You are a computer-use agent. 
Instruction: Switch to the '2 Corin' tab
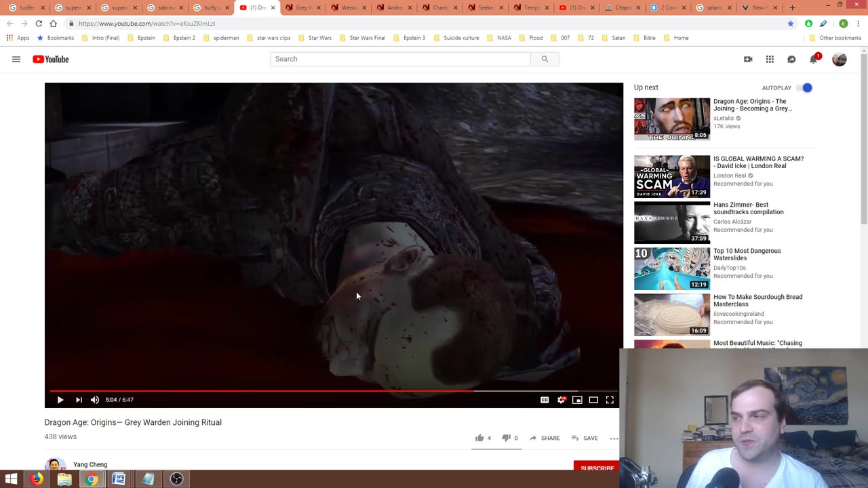pyautogui.click(x=667, y=7)
